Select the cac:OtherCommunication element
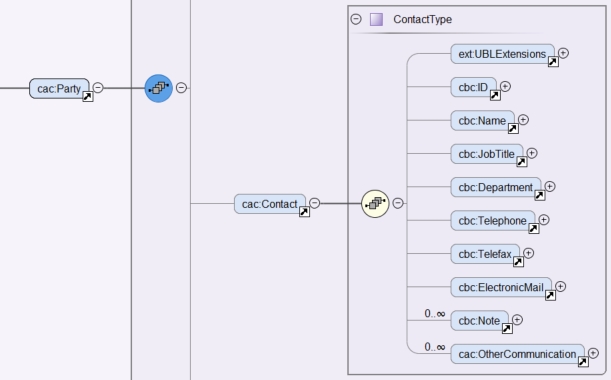 517,354
